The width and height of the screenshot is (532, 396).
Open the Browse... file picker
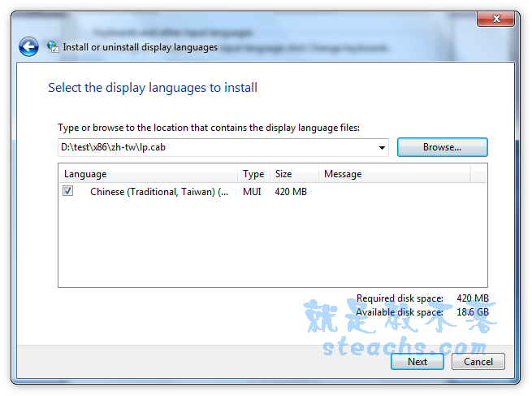click(x=443, y=147)
